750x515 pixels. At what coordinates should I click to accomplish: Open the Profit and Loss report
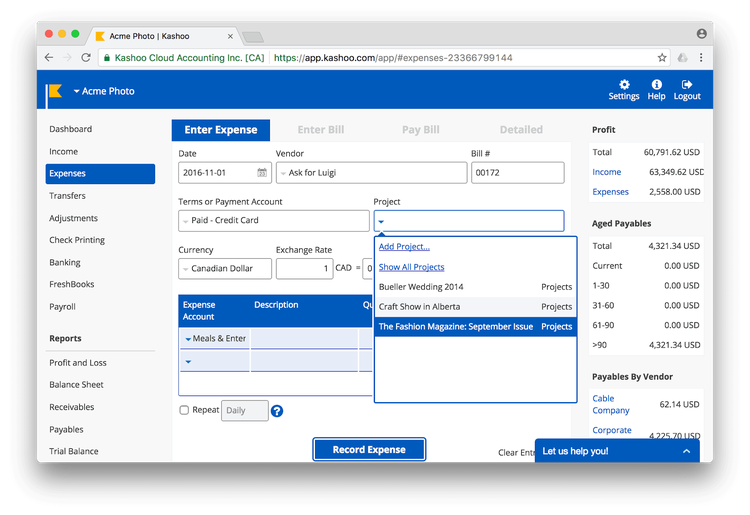click(77, 363)
